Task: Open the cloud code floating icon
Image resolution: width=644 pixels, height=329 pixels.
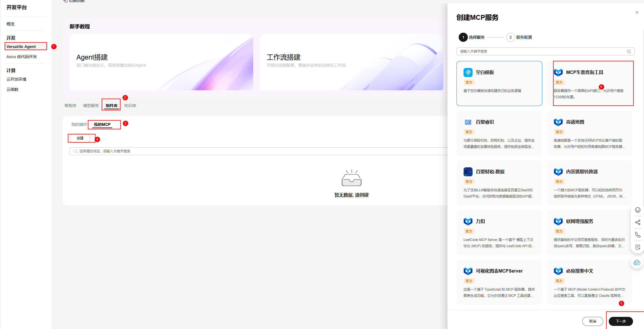Action: tap(637, 263)
